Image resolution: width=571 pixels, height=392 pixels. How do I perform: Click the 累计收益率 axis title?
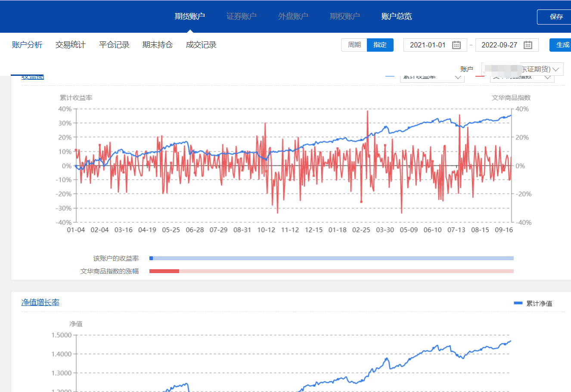[x=76, y=98]
